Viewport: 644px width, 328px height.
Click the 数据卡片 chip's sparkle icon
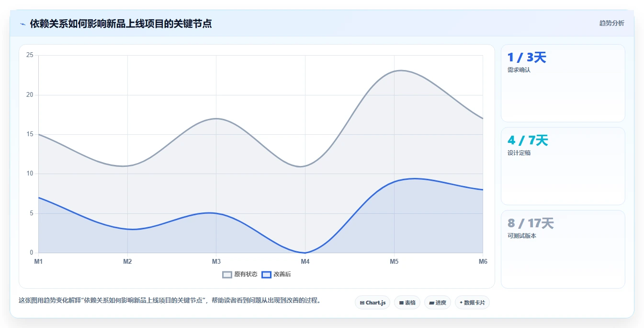tap(461, 303)
